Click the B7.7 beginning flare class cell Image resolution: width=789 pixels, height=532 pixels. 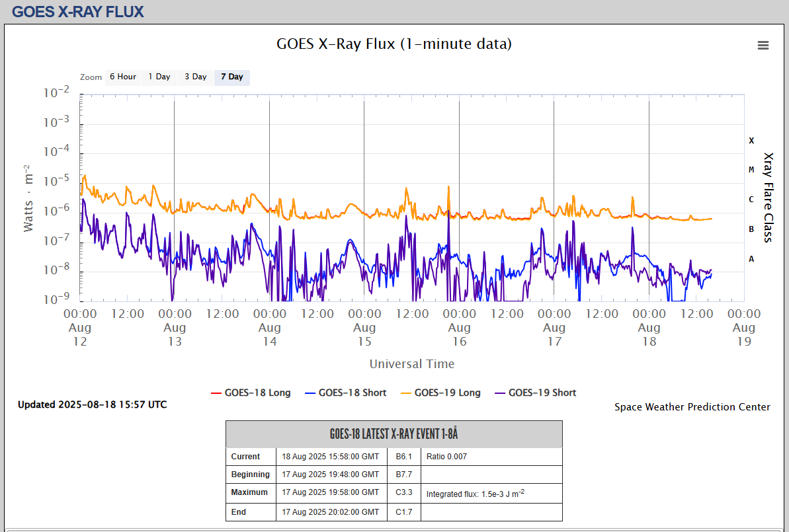point(404,475)
